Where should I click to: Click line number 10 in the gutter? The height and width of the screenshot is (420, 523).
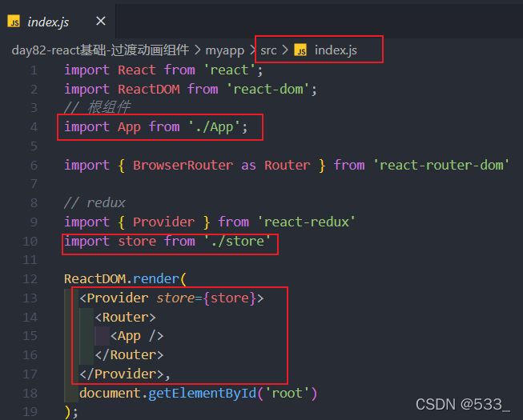pos(30,241)
